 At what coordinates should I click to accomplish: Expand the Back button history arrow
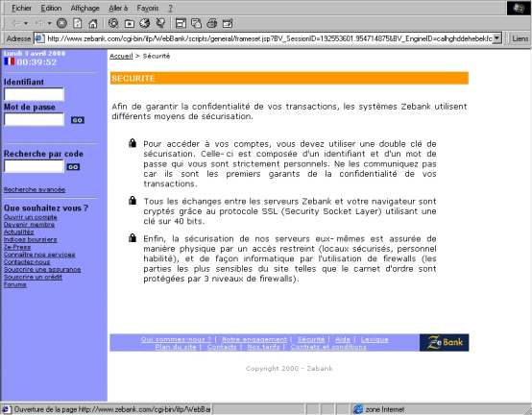(26, 23)
